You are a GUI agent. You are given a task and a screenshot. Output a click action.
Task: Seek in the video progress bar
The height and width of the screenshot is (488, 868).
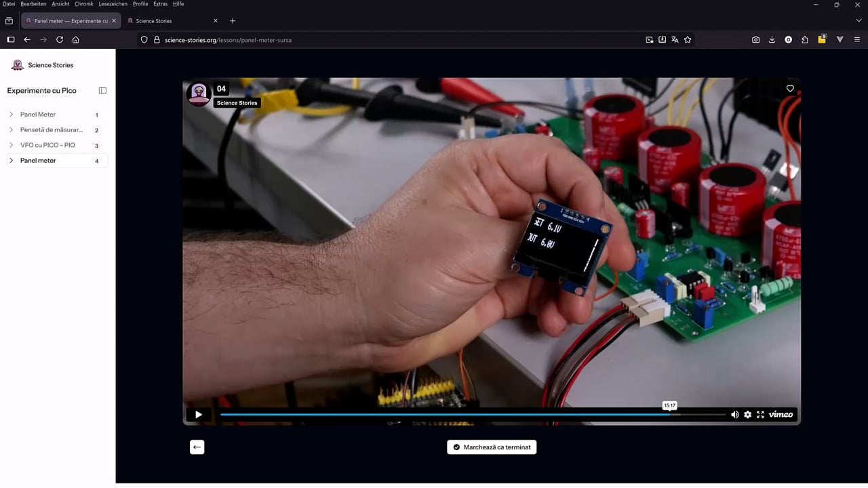(473, 415)
